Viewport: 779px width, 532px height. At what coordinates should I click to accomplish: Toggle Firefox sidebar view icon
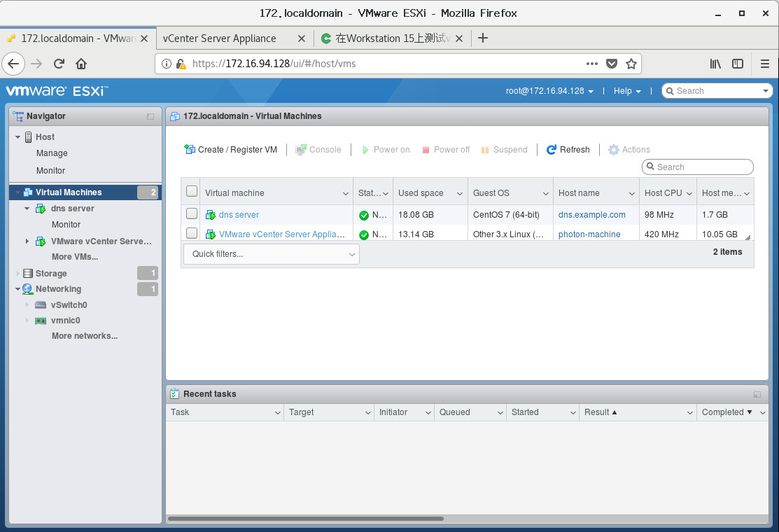738,64
